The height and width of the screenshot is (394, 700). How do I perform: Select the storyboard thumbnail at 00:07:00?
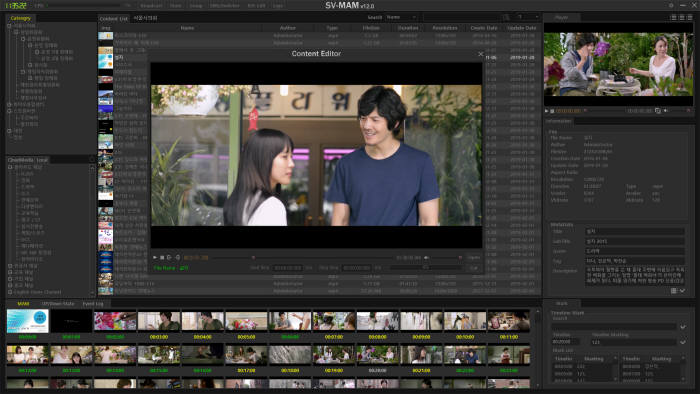click(x=333, y=321)
